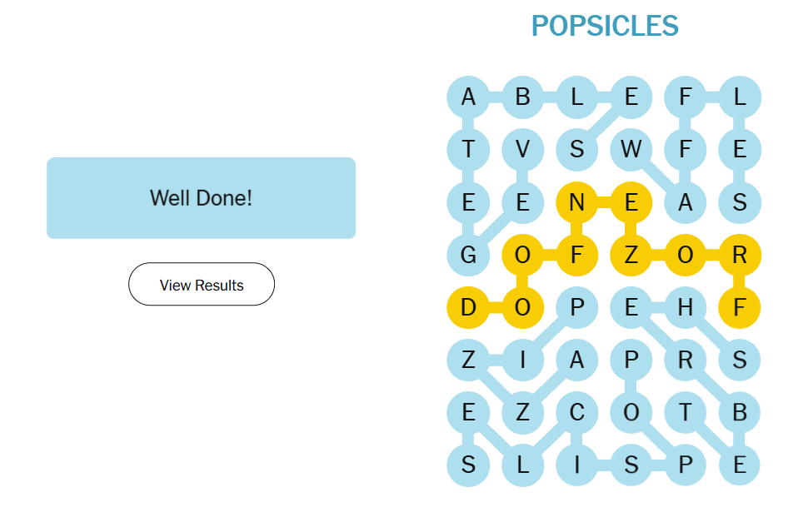
Task: Tap the yellow letter Z
Action: coord(631,255)
